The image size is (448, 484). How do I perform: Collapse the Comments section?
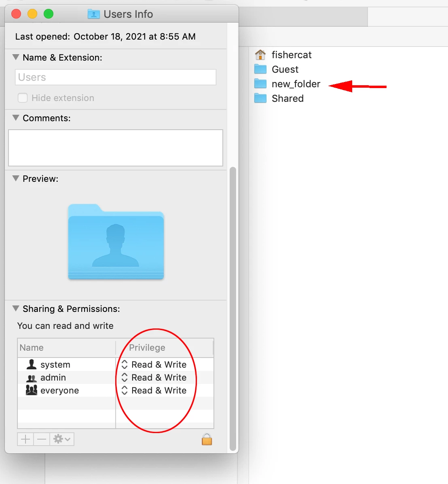pos(16,118)
